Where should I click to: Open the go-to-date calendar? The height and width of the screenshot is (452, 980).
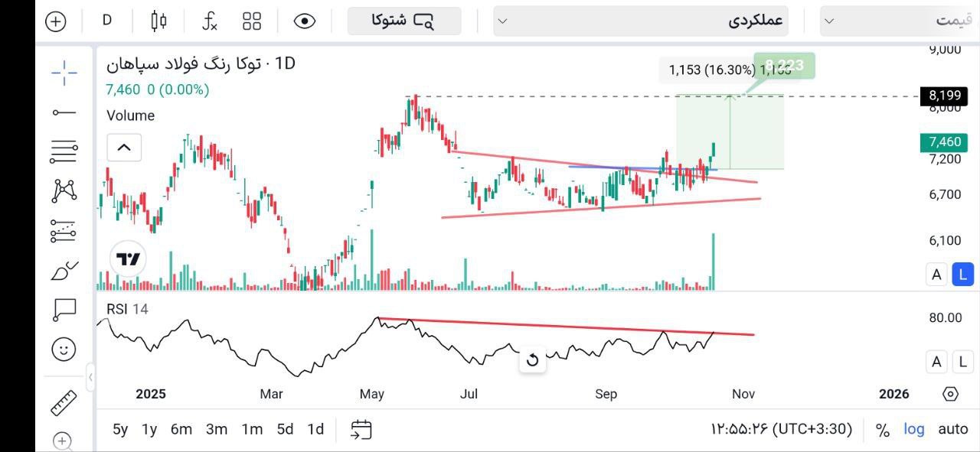click(361, 429)
